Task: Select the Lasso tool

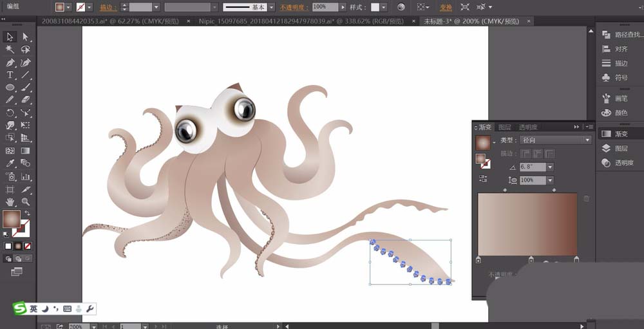Action: point(26,50)
